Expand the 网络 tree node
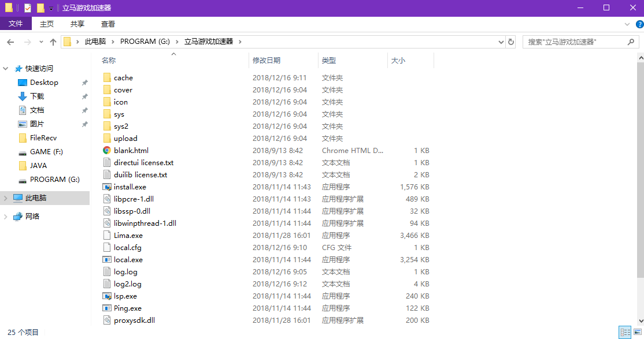 tap(6, 217)
